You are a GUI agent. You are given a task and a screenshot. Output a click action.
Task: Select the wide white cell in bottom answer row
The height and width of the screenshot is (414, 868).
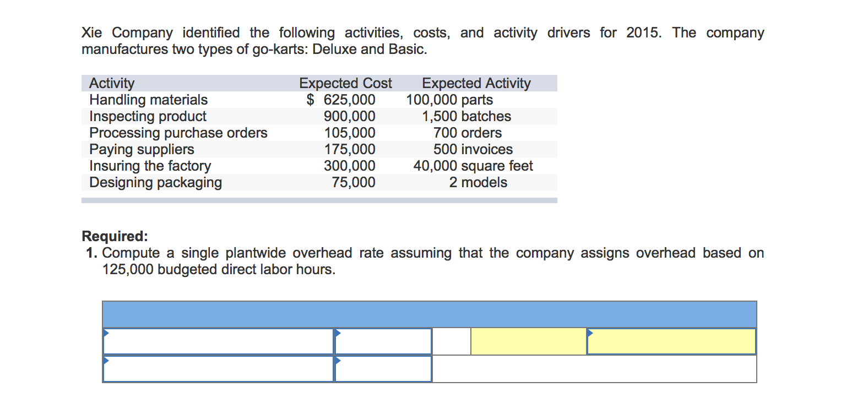click(x=594, y=369)
